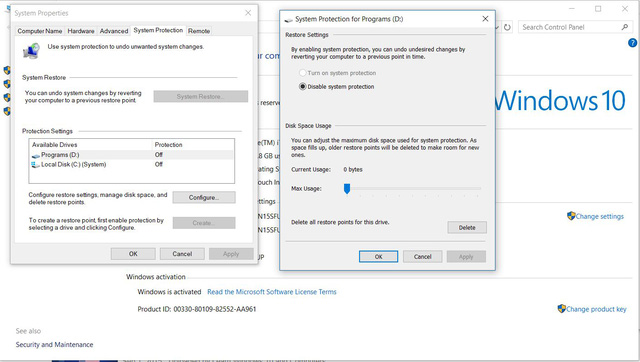The image size is (640, 362).
Task: Select Programs (D:) row in Available Drives
Action: [131, 155]
